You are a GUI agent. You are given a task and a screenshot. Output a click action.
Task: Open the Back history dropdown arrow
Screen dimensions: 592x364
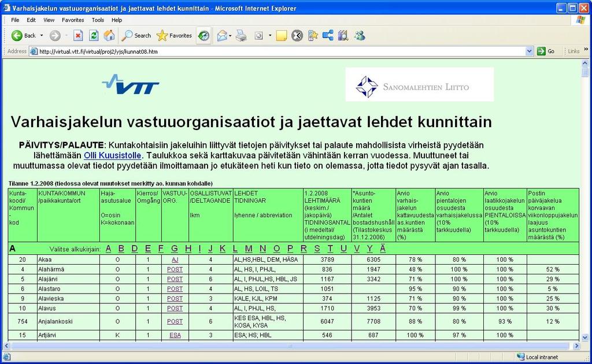click(x=42, y=35)
